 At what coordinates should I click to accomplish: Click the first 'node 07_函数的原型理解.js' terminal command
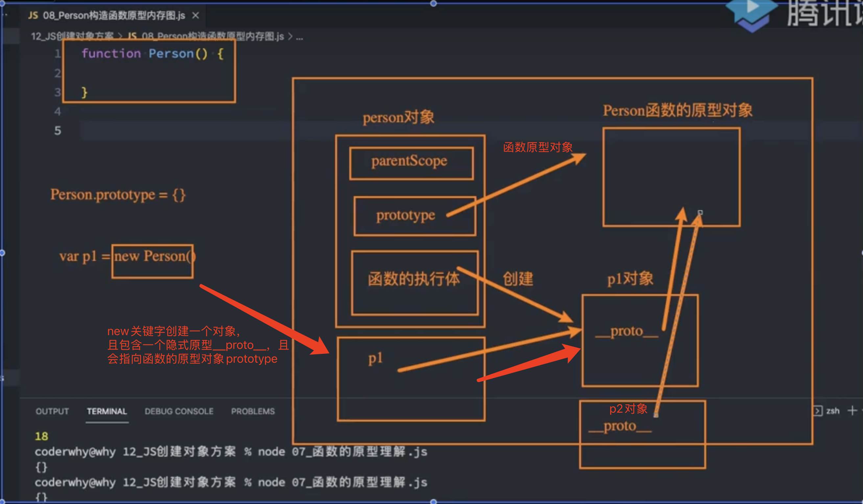pos(342,452)
